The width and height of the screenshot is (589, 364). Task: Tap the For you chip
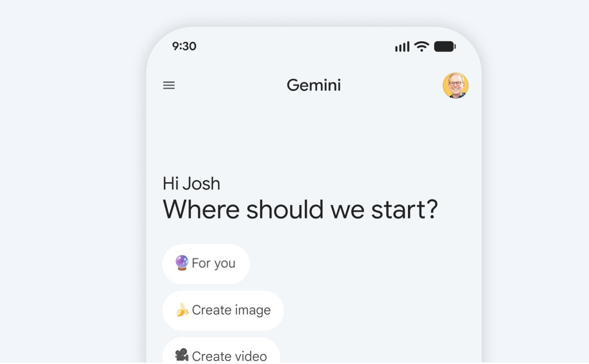206,264
